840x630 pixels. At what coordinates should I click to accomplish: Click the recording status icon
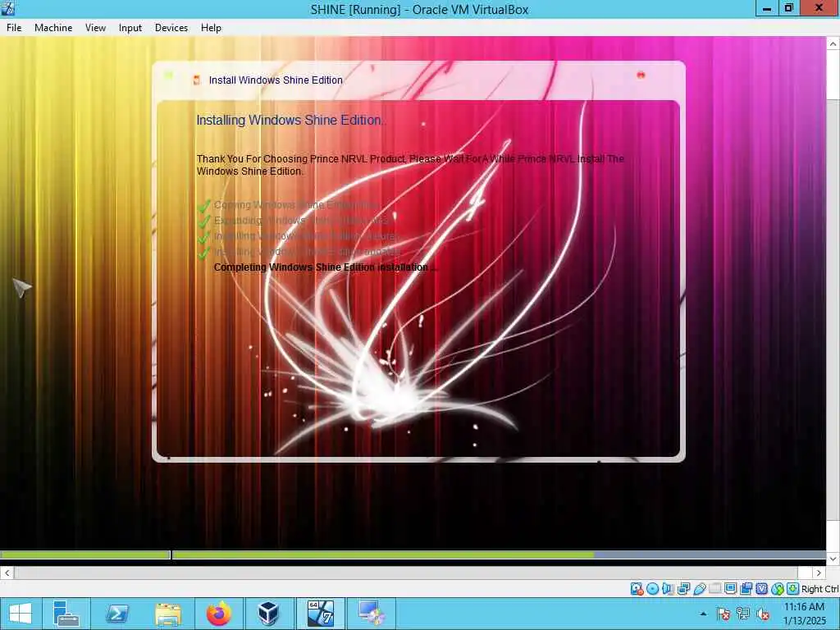(746, 589)
